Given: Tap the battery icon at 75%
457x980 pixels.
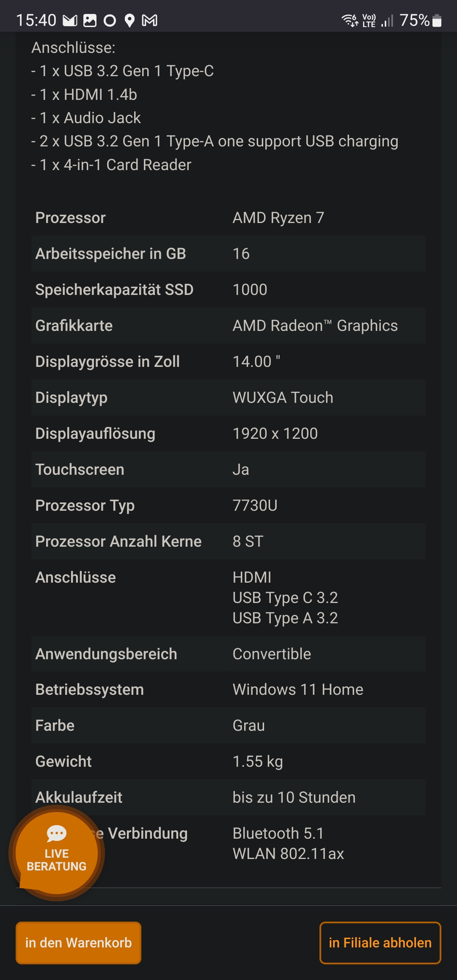Looking at the screenshot, I should click(x=438, y=20).
